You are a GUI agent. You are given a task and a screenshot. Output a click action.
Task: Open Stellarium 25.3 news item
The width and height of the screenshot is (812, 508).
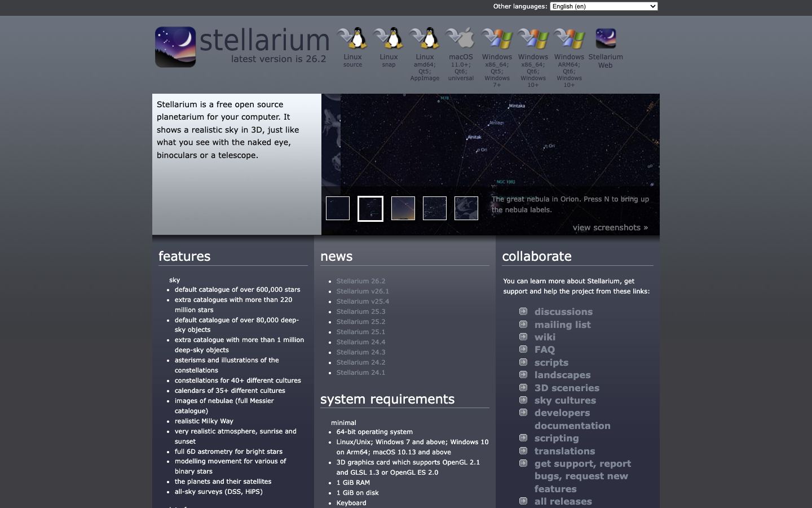click(x=361, y=312)
